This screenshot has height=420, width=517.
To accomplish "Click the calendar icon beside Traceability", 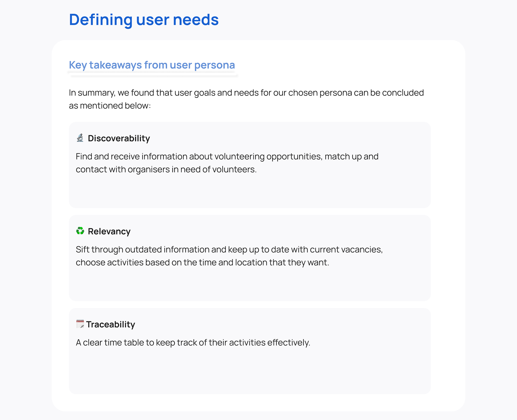I will point(80,324).
